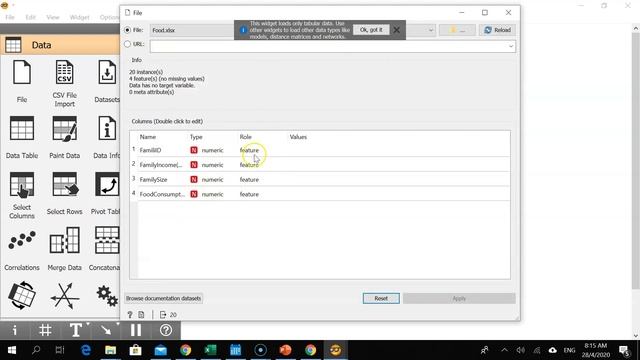Click the feature role of FamiliID row

pyautogui.click(x=249, y=150)
